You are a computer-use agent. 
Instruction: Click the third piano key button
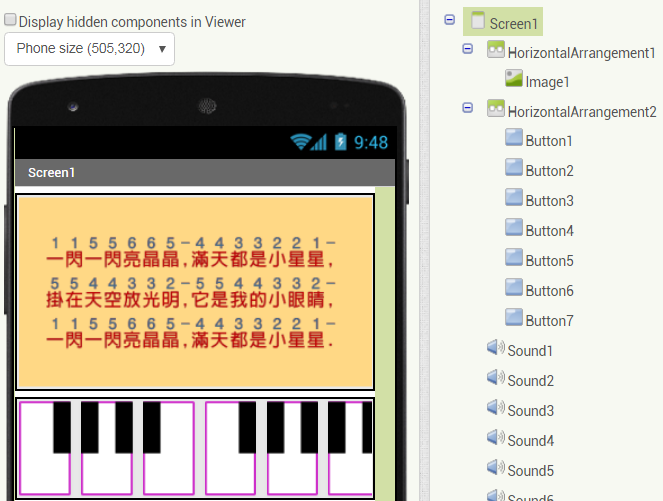169,448
